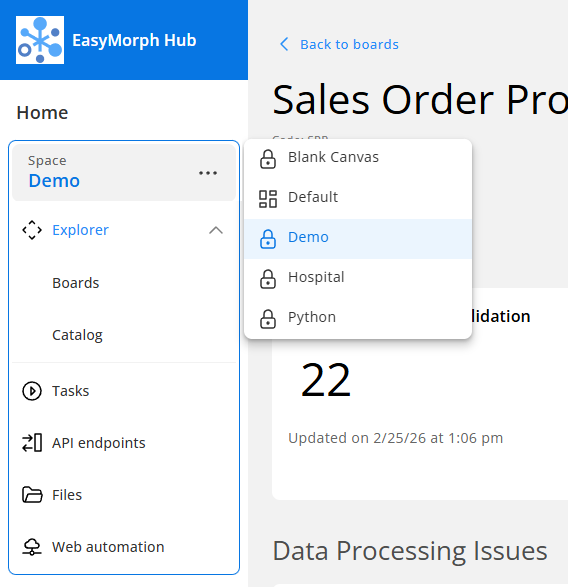Collapse the Explorer section chevron
The image size is (568, 587).
tap(216, 230)
